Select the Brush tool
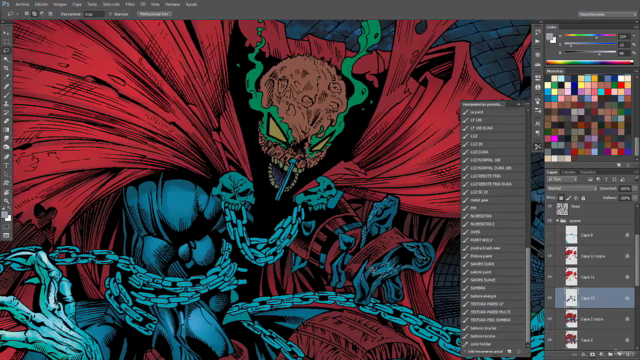 tap(6, 95)
